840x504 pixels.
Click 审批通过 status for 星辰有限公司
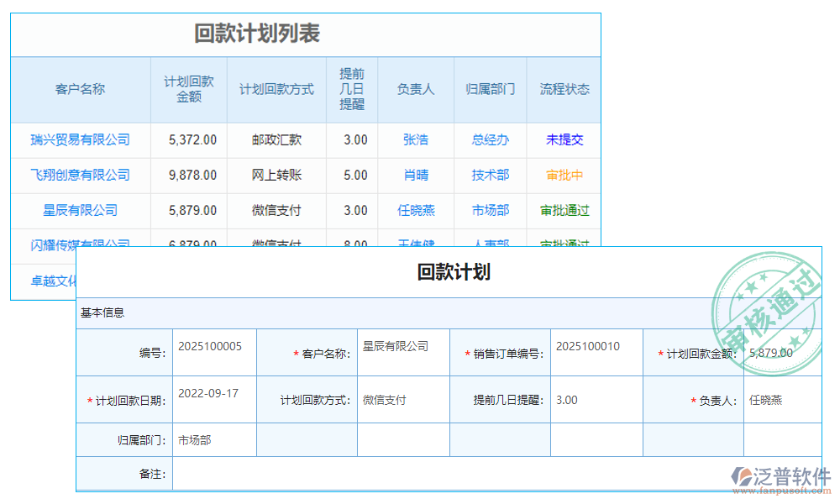[564, 211]
